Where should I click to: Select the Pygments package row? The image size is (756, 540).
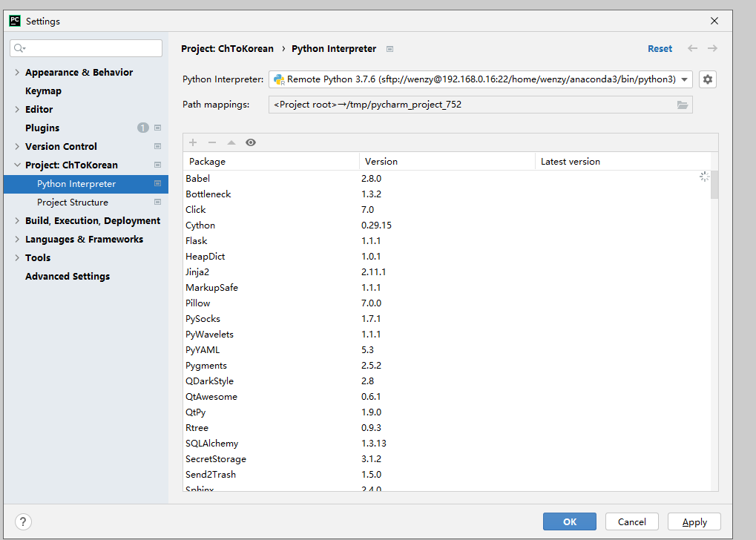[x=447, y=366]
